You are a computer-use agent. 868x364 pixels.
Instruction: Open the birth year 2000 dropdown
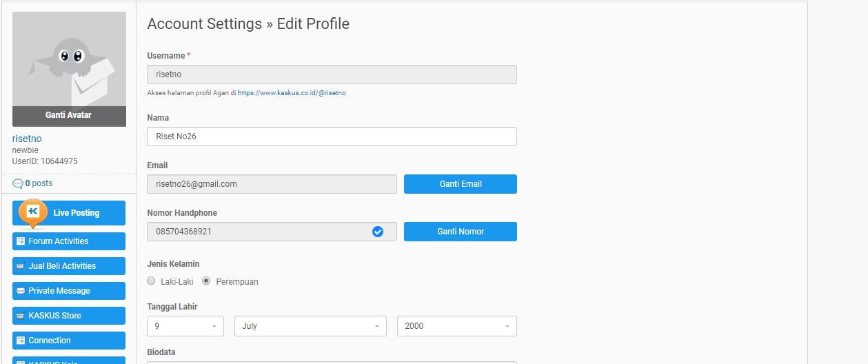[x=456, y=326]
